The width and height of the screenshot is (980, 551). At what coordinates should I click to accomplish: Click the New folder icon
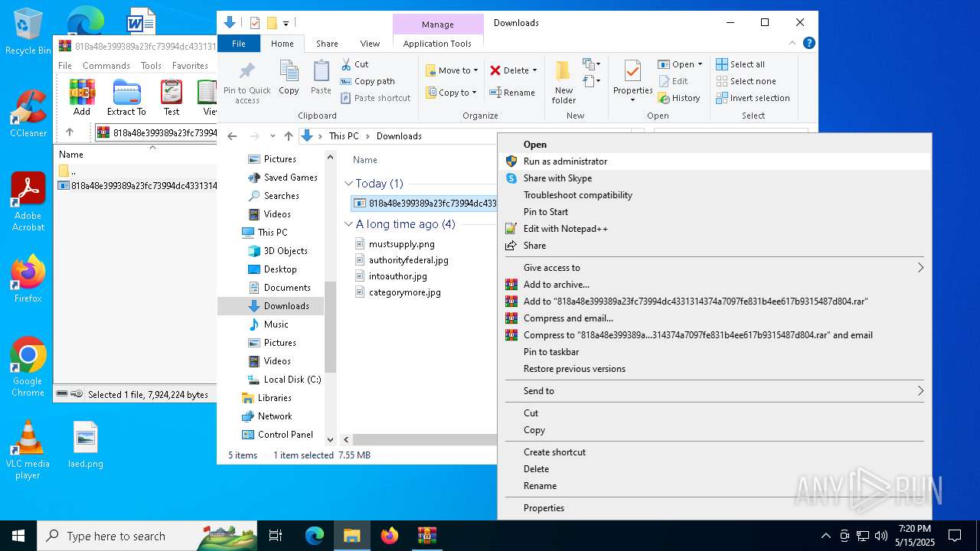point(563,71)
